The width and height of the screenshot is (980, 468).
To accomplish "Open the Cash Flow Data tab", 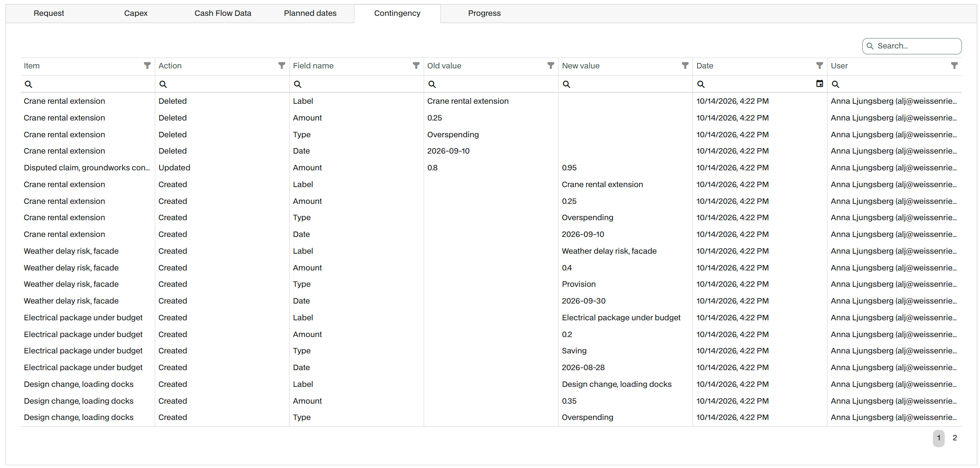I will click(223, 14).
